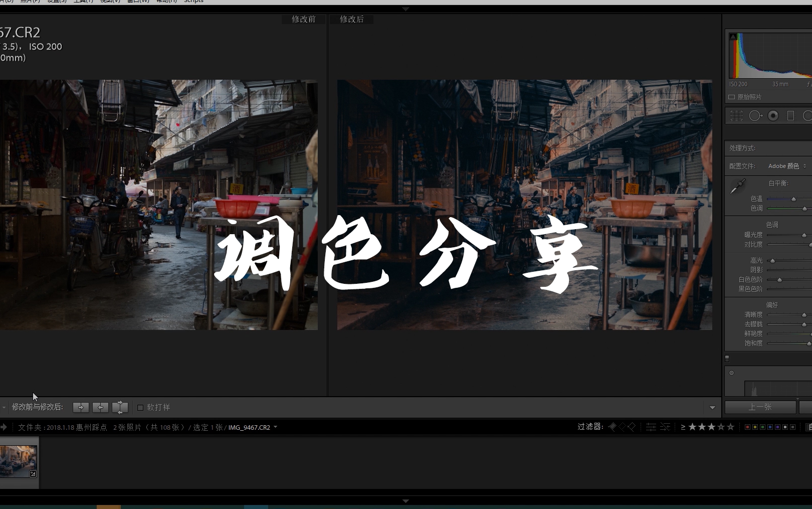Toggle the basic panel on/off switch

click(727, 359)
